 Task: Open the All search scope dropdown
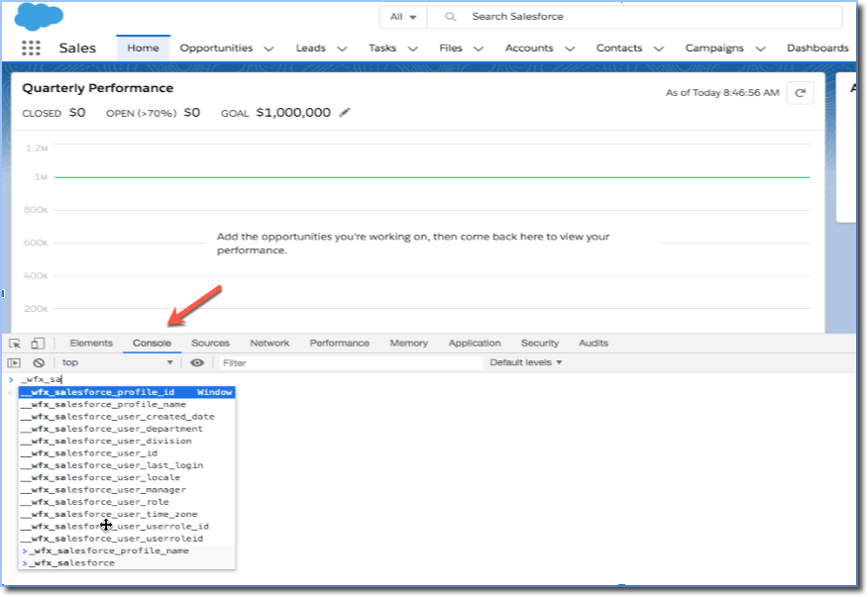[403, 17]
